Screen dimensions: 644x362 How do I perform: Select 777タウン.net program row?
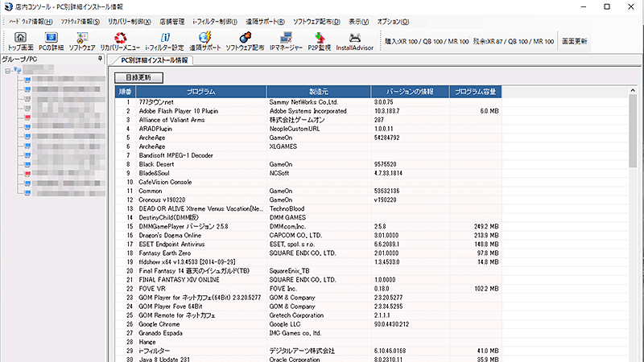coord(308,102)
